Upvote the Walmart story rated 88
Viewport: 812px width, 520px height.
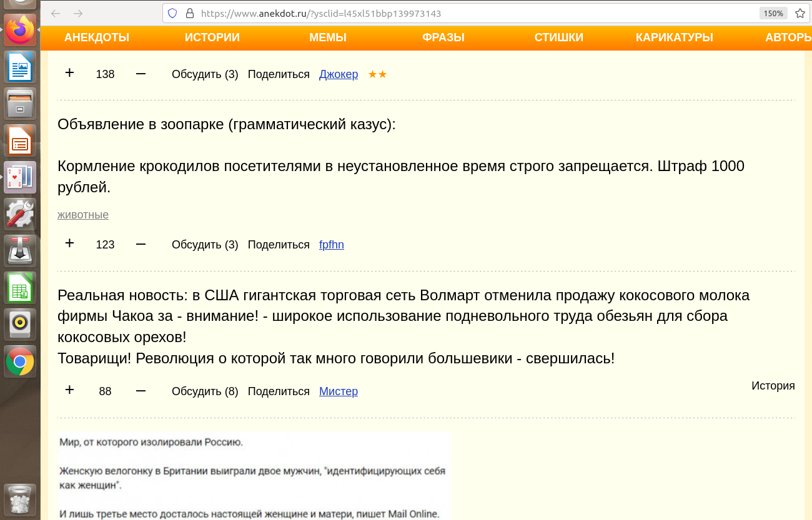[69, 390]
